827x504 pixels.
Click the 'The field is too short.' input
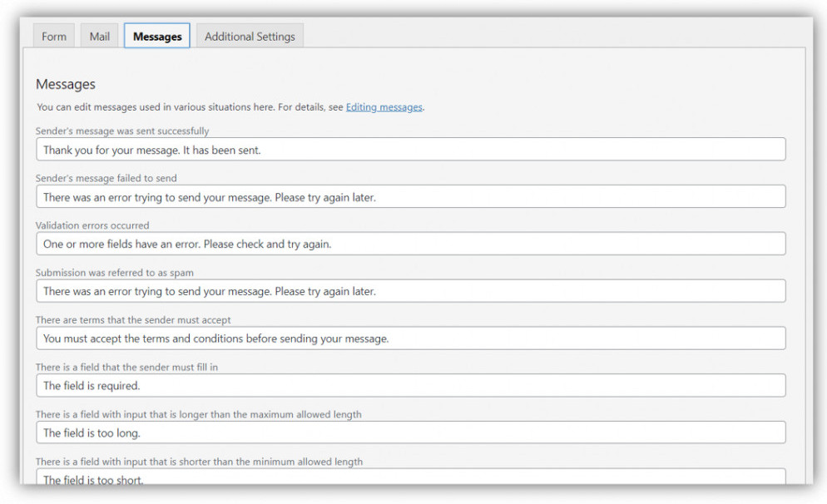(x=411, y=477)
